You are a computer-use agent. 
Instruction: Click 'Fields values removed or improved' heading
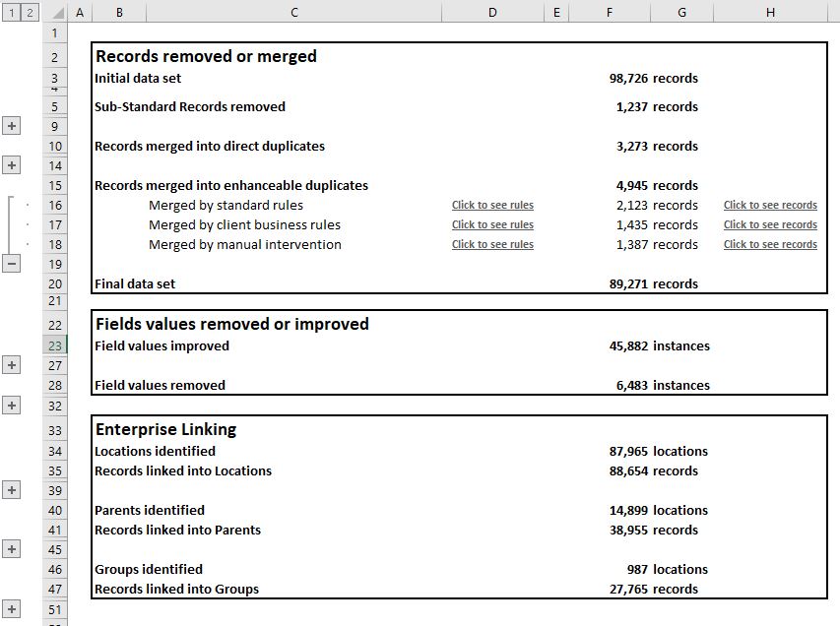(232, 324)
